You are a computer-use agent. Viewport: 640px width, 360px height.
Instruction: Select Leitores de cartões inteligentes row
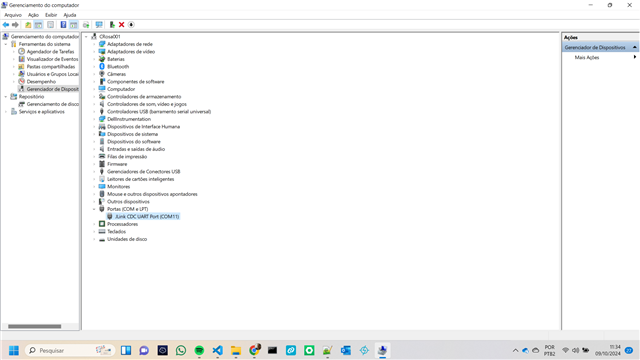click(x=140, y=179)
